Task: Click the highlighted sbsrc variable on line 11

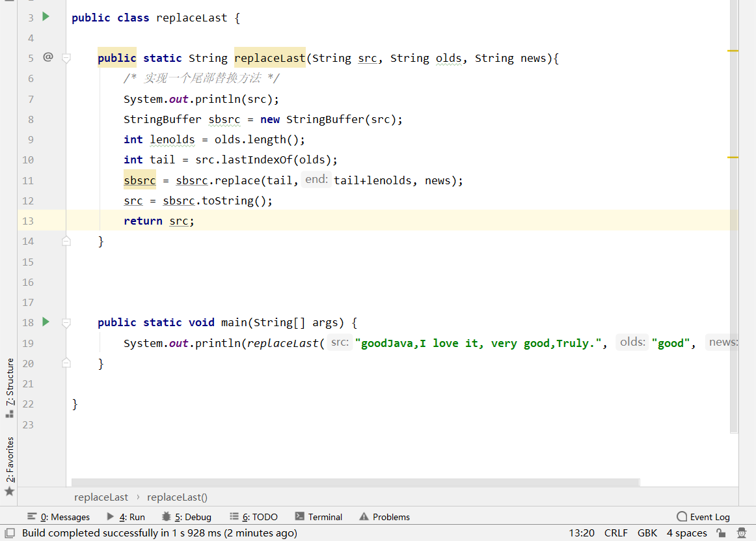Action: coord(140,180)
